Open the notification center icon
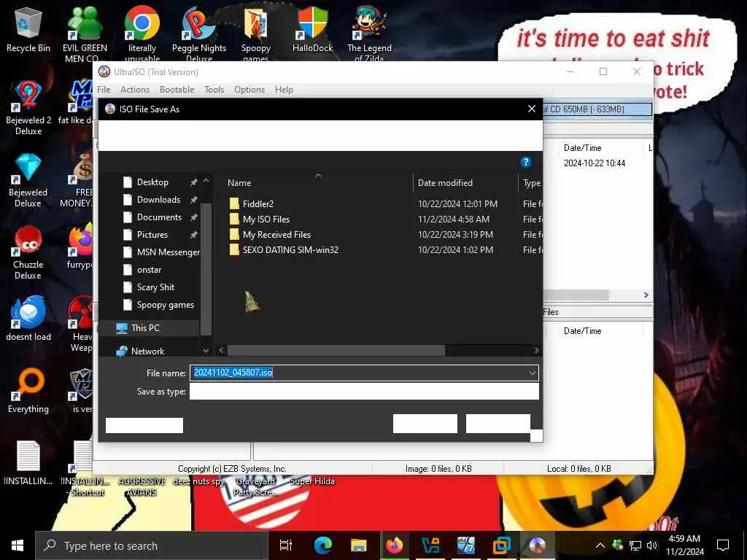 pyautogui.click(x=723, y=545)
